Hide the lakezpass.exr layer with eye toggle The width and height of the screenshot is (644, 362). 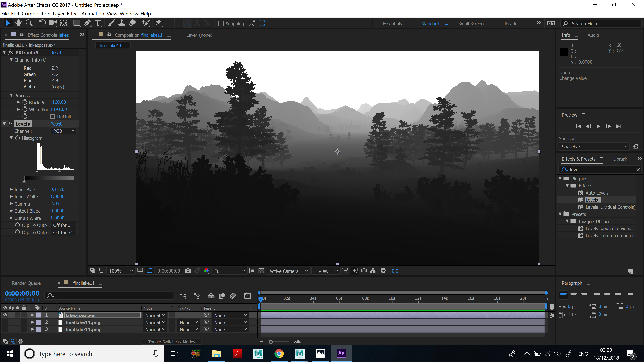pyautogui.click(x=5, y=315)
